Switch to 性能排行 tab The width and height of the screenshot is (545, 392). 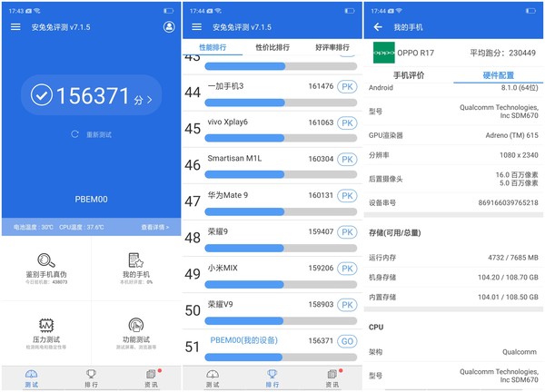coord(213,47)
